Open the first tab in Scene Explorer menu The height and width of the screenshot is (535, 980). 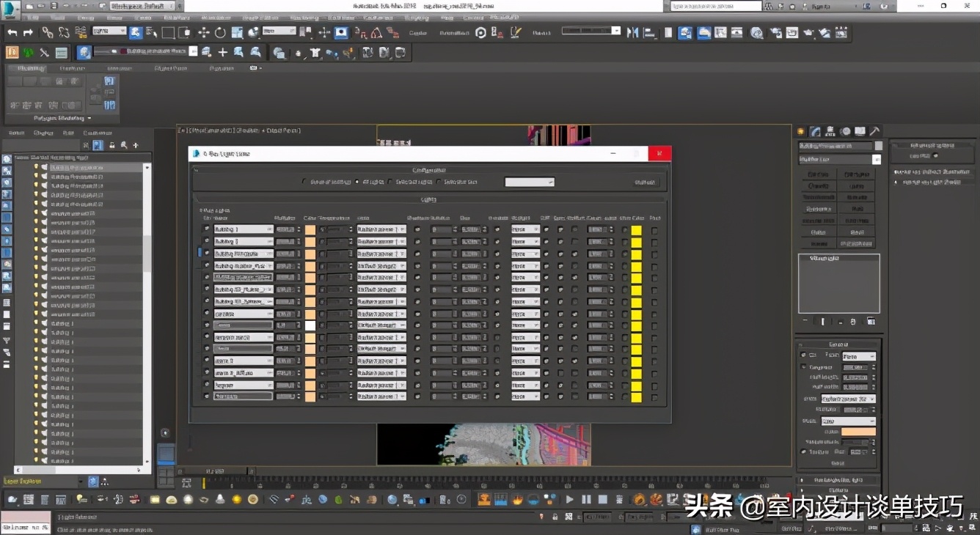(x=16, y=133)
